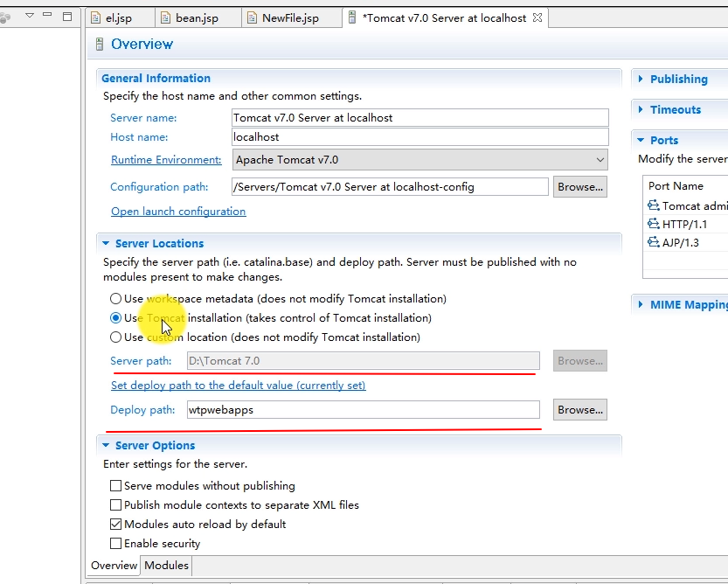Click the AJP/1.3 port icon
Image resolution: width=728 pixels, height=584 pixels.
(653, 241)
